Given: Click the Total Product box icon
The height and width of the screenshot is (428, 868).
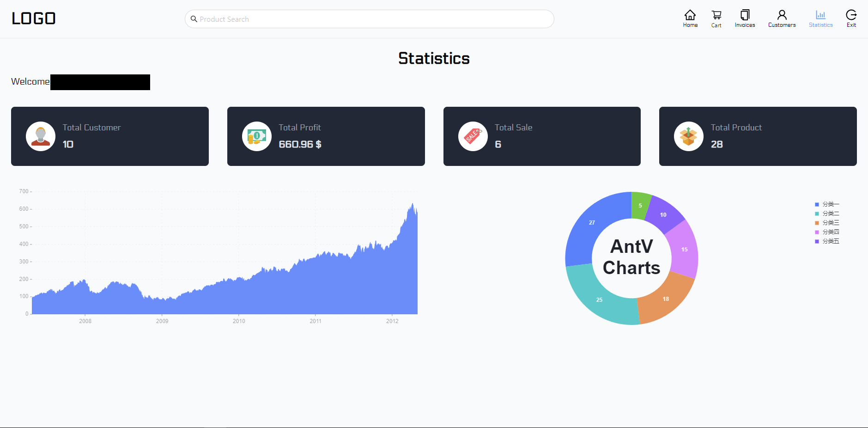Looking at the screenshot, I should tap(689, 136).
